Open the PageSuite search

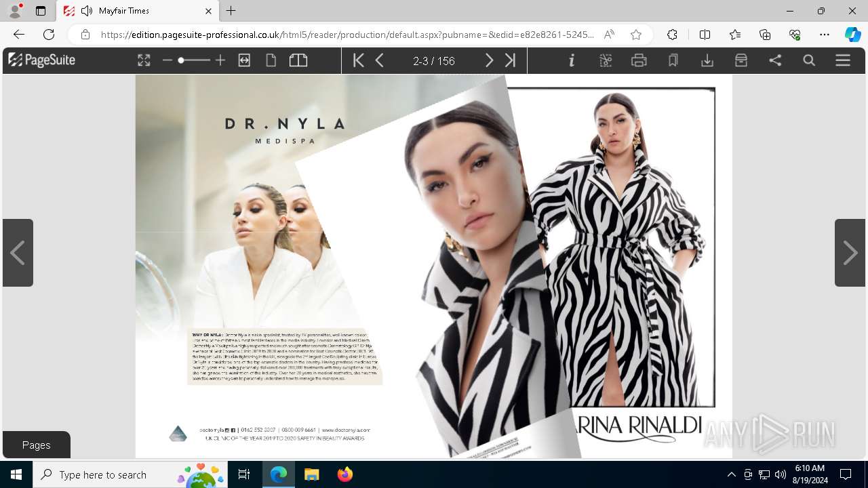click(x=809, y=60)
